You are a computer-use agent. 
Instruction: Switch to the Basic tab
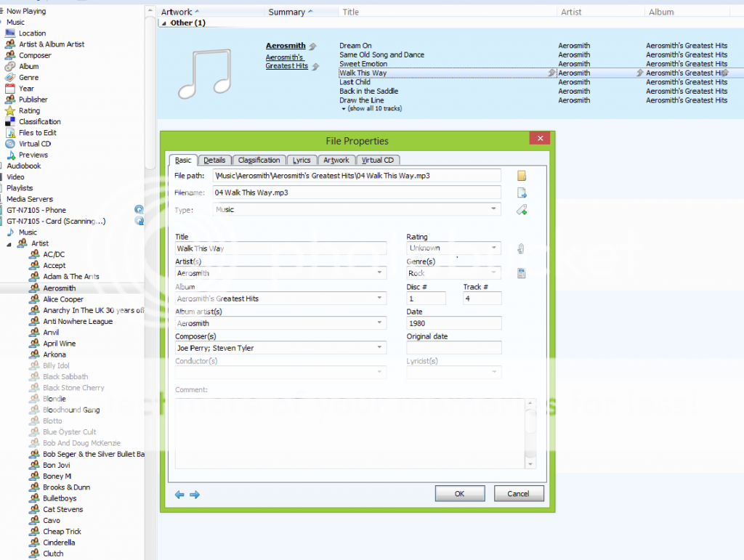(183, 161)
